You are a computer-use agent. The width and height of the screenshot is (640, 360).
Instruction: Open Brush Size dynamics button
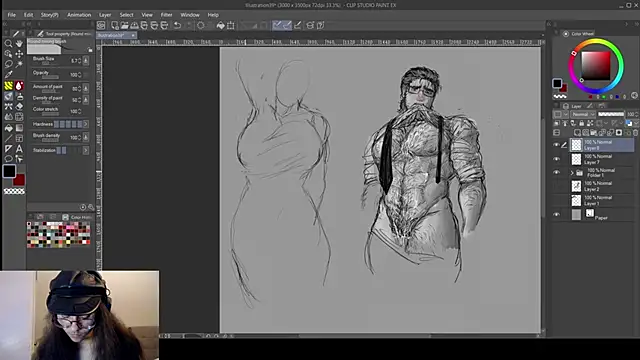[86, 61]
